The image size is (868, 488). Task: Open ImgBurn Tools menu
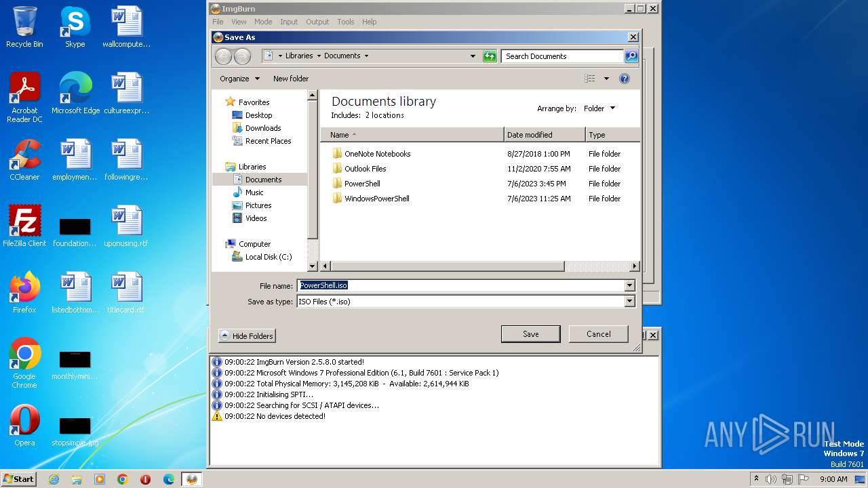click(346, 22)
